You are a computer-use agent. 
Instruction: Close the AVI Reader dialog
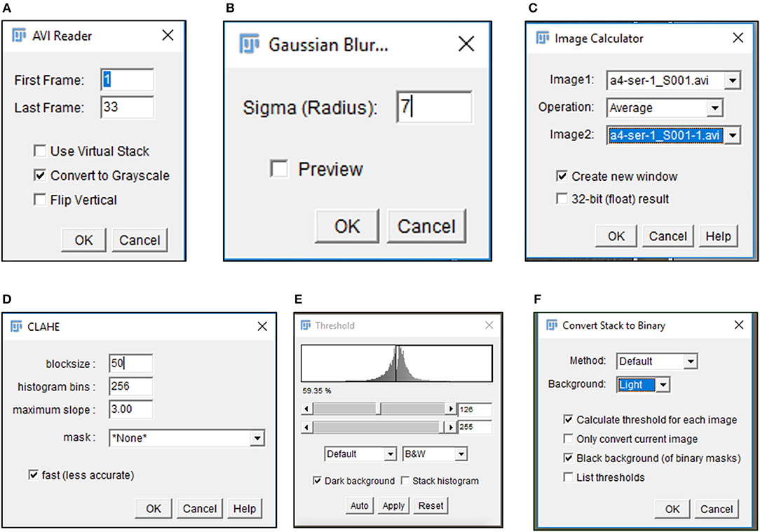point(168,35)
